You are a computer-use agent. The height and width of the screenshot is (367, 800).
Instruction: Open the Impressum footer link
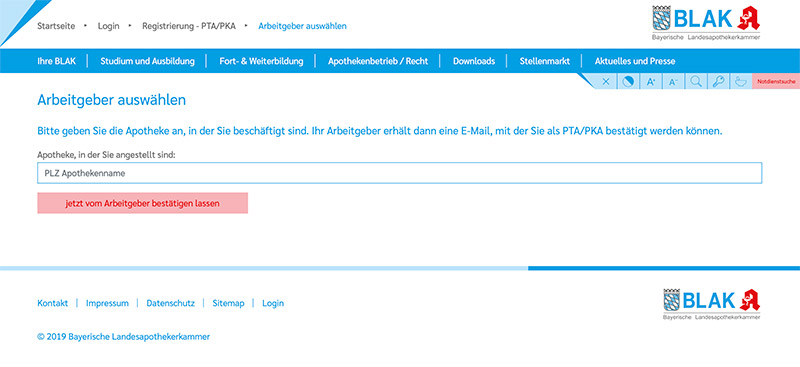point(107,303)
